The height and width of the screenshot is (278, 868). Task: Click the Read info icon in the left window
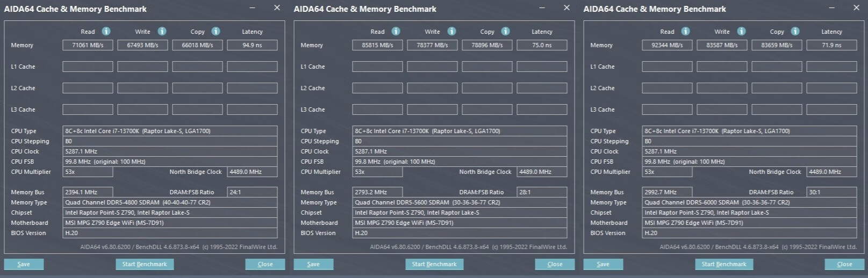coord(106,31)
